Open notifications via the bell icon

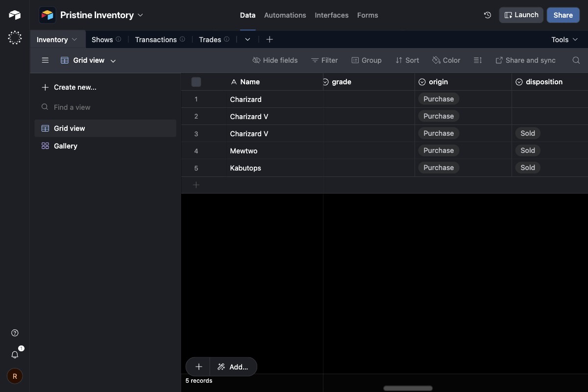click(x=15, y=354)
